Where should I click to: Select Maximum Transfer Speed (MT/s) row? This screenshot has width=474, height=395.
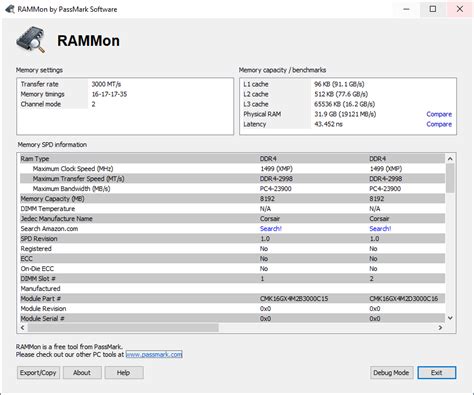pos(232,179)
